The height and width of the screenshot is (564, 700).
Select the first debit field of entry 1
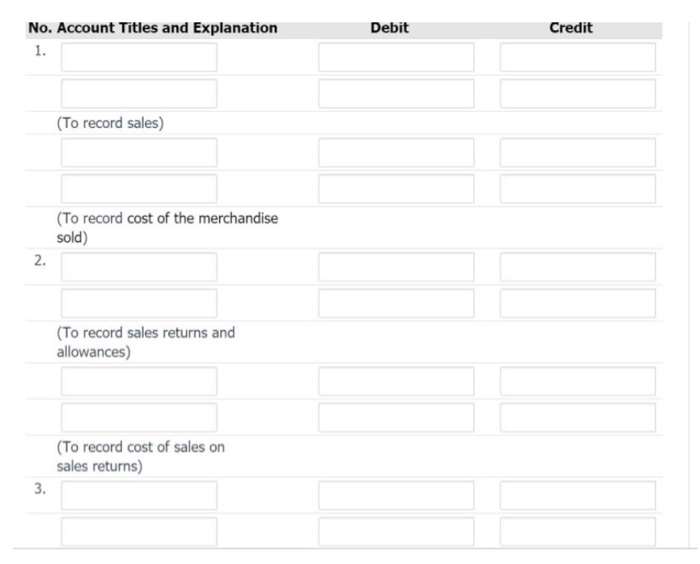pos(396,57)
